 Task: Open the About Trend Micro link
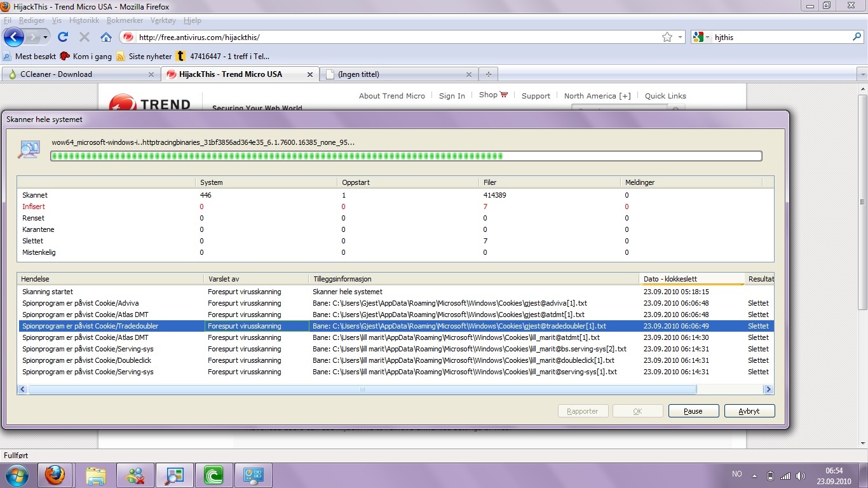click(391, 96)
